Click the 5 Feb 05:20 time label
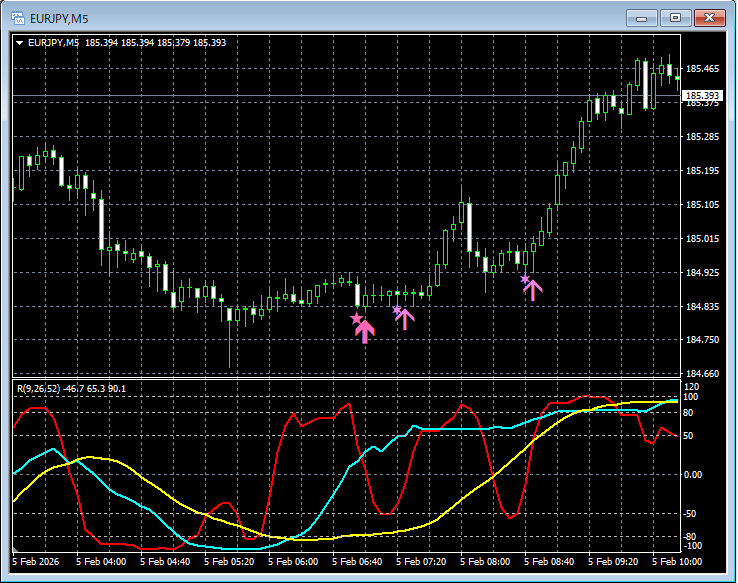Screen dimensions: 738x583 [229, 562]
